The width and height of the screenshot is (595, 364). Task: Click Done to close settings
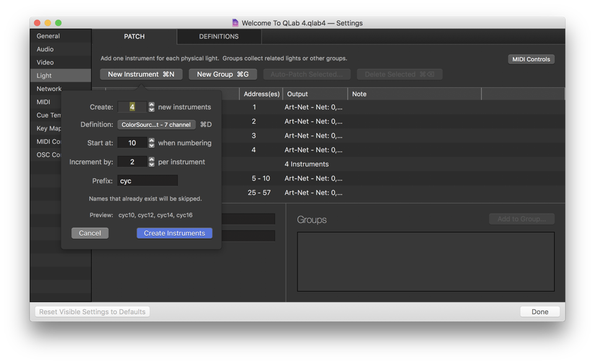[539, 312]
